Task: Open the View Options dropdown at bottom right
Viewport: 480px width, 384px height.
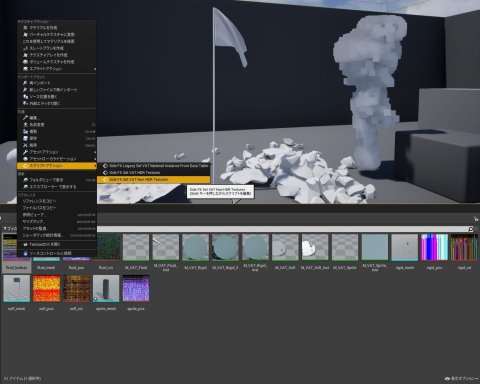Action: click(461, 379)
